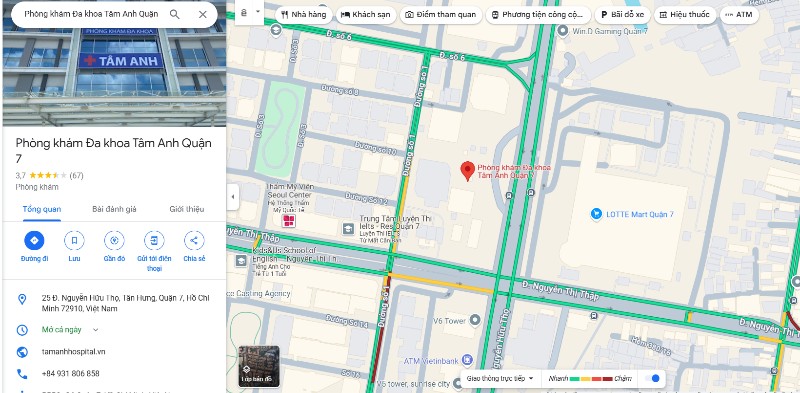
Task: Click the globe website icon
Action: point(22,352)
